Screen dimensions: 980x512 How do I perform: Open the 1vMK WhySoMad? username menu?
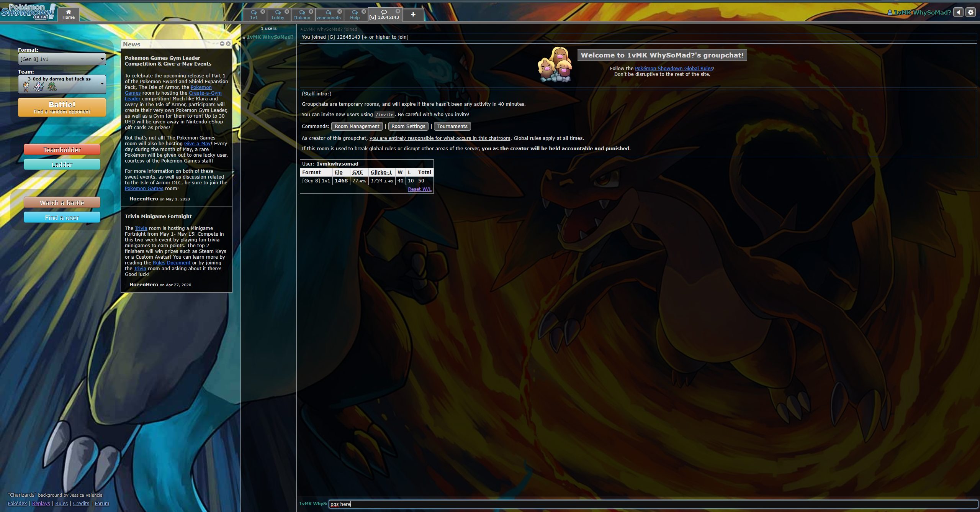(919, 12)
